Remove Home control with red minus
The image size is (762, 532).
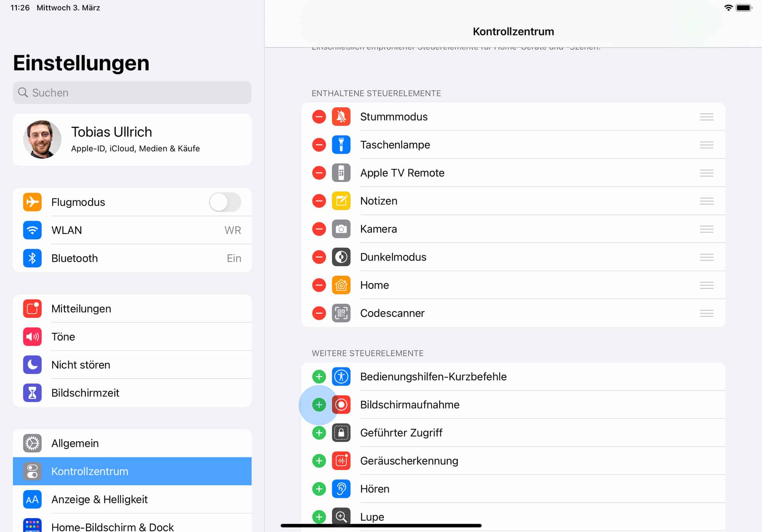319,285
